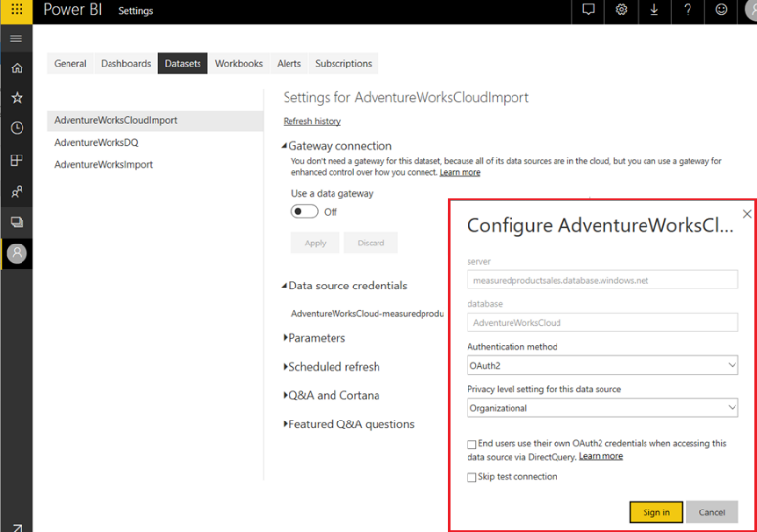The width and height of the screenshot is (757, 532).
Task: Click Cancel in Configure dialog
Action: [712, 512]
